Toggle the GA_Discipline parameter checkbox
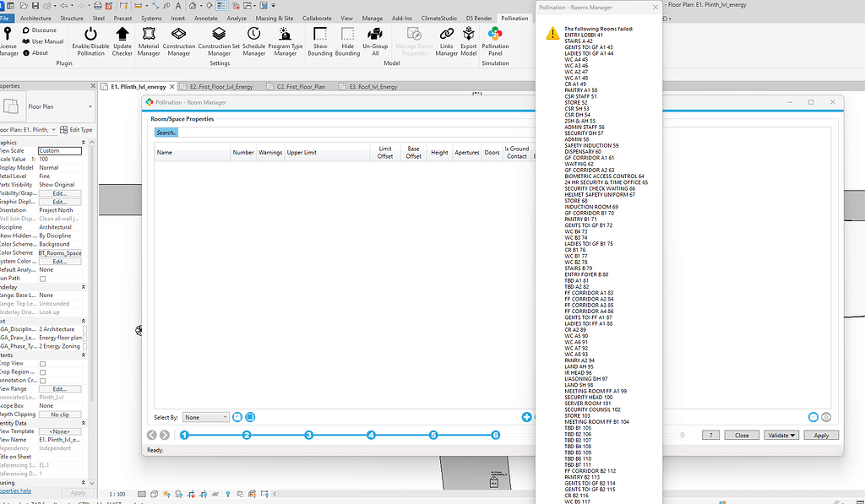Viewport: 865px width, 504px height. coord(85,329)
